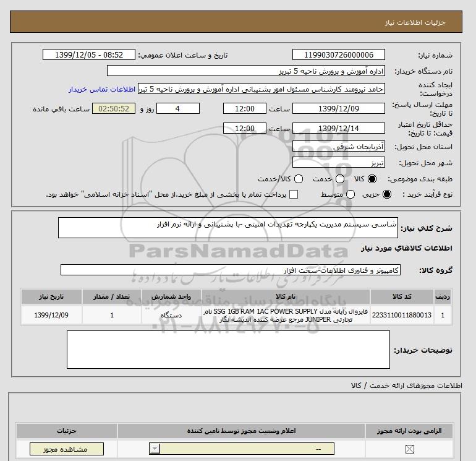This screenshot has height=461, width=476.
Task: Click need date 1399/12/09 table cell
Action: point(51,315)
